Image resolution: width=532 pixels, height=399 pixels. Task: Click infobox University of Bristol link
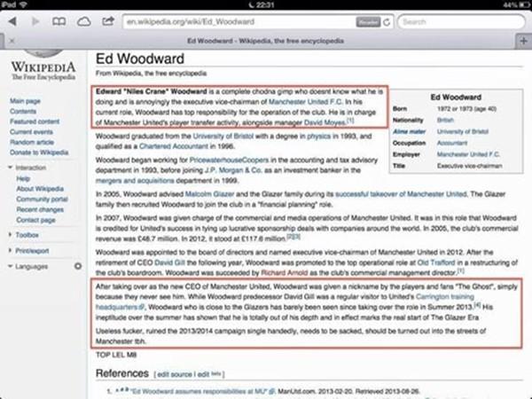tap(463, 131)
